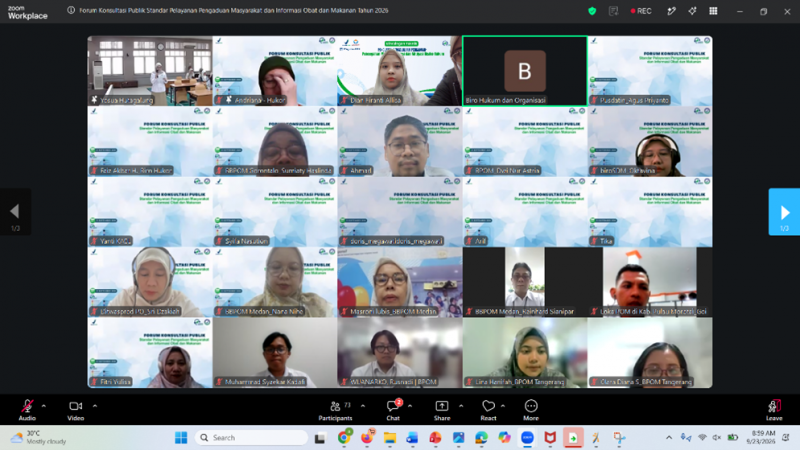
Task: Expand Chat options caret
Action: pos(410,406)
